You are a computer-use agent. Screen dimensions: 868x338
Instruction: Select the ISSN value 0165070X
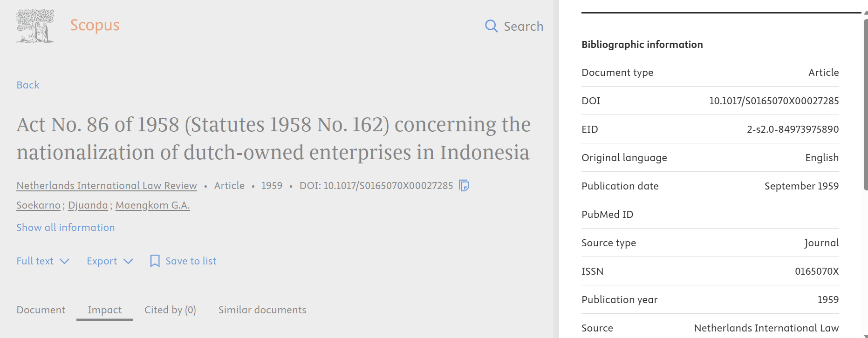817,271
